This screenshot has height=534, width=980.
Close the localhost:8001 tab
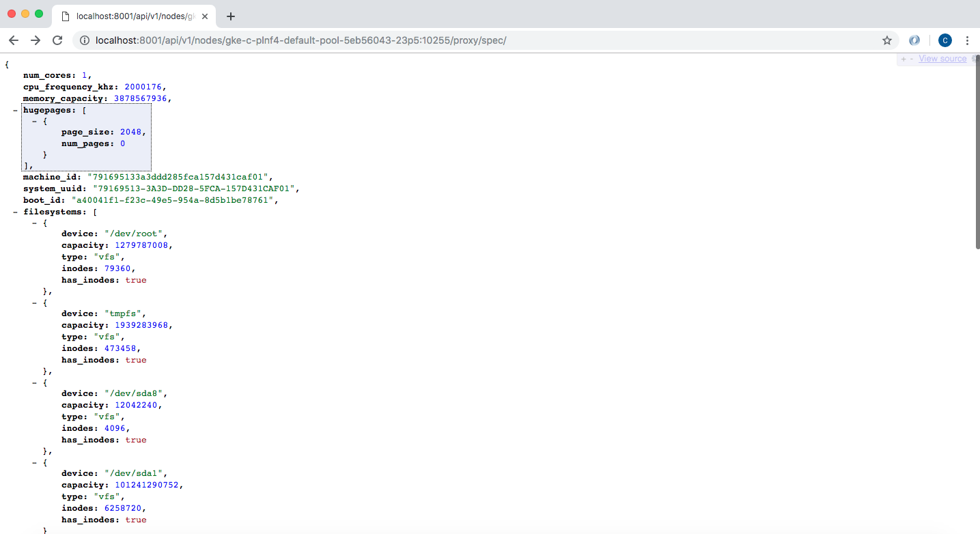205,16
